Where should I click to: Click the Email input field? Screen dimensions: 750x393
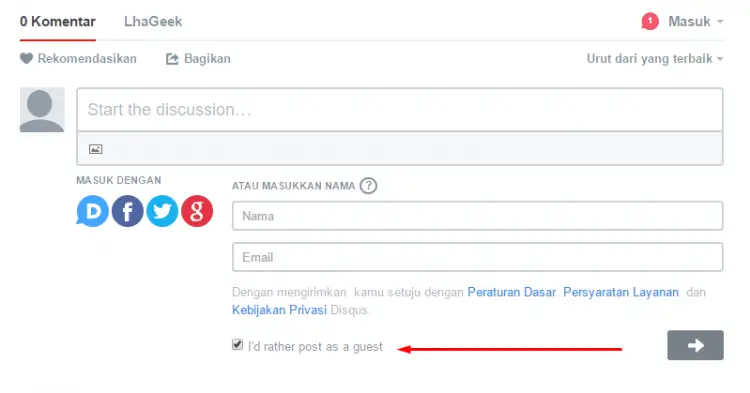tap(477, 257)
